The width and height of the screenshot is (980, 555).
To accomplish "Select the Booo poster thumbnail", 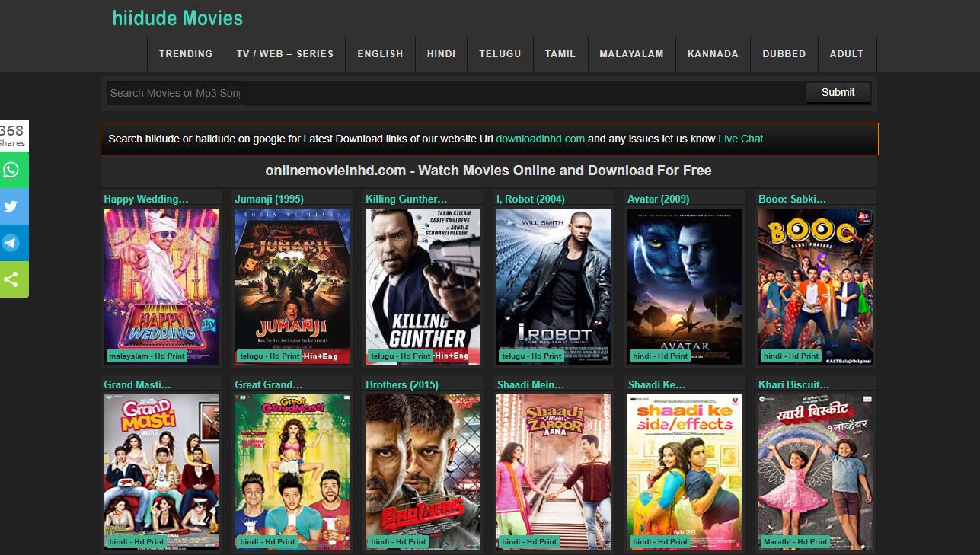I will [x=816, y=286].
